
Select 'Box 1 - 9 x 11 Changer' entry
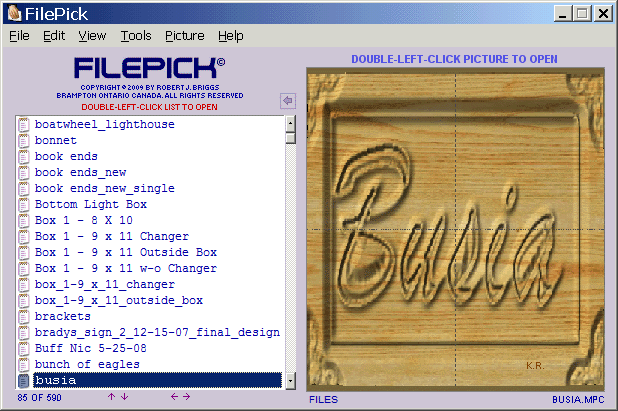(112, 236)
